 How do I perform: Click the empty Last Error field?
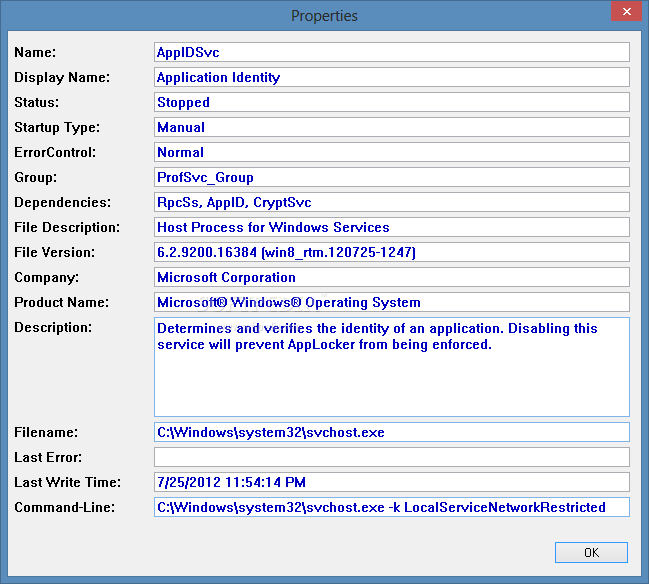pos(392,457)
